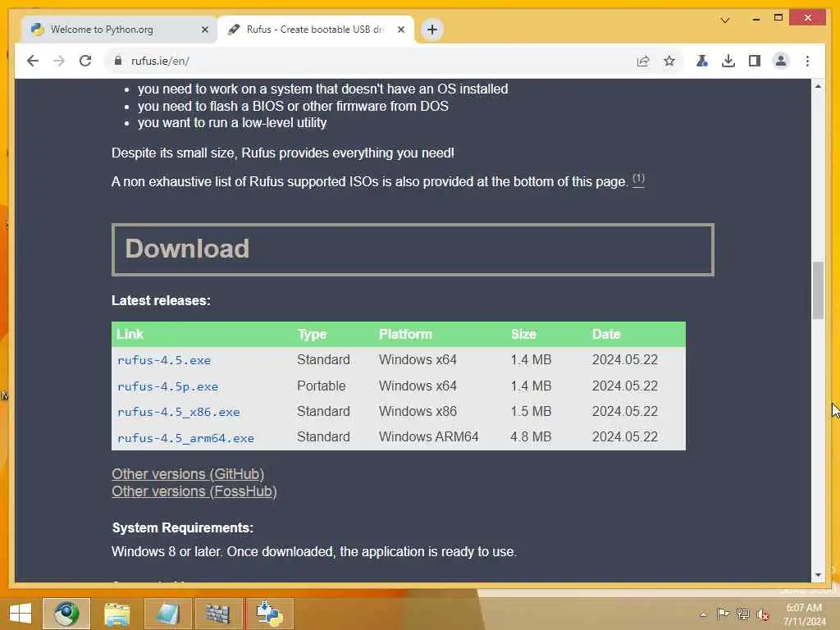Close the Welcome to Python.org tab
840x630 pixels.
(204, 30)
